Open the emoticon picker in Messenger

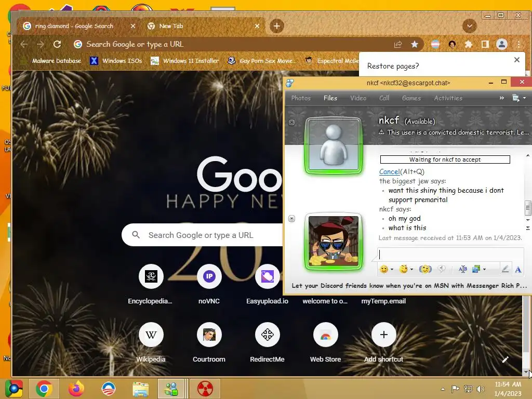pos(384,269)
